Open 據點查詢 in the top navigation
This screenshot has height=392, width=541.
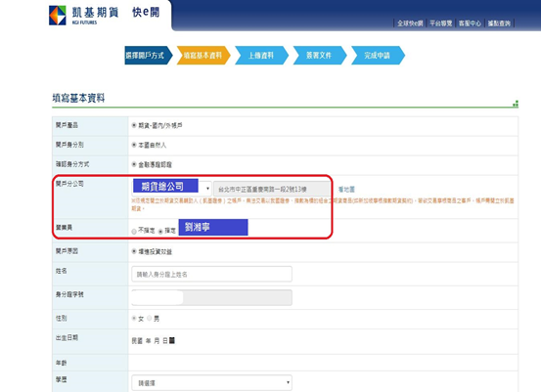click(499, 23)
